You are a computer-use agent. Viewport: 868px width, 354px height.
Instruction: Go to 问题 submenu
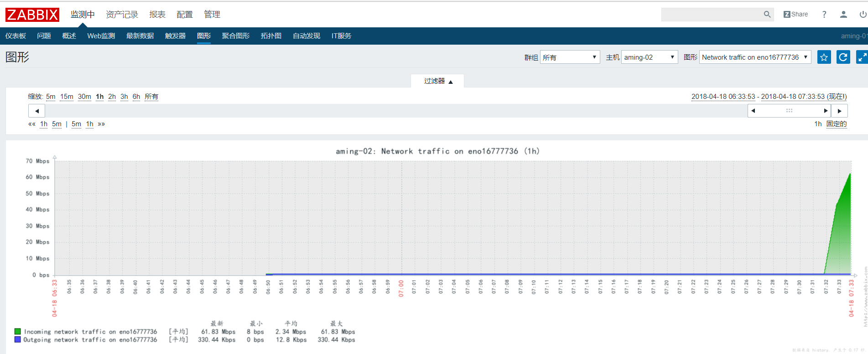44,36
